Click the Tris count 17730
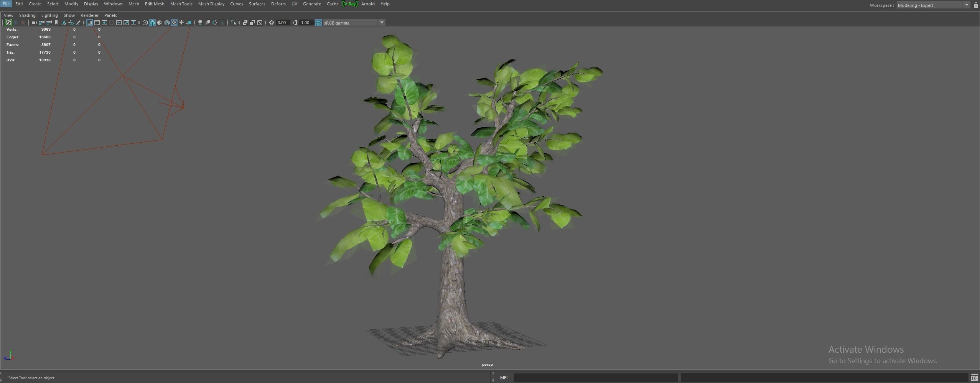Viewport: 980px width, 383px height. tap(45, 52)
